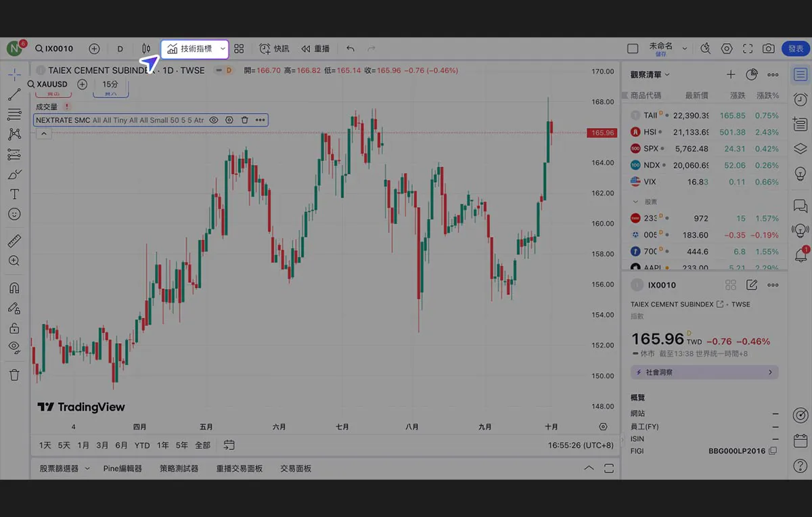Screen dimensions: 812x517
Task: Click the candlestick chart style icon
Action: click(146, 49)
